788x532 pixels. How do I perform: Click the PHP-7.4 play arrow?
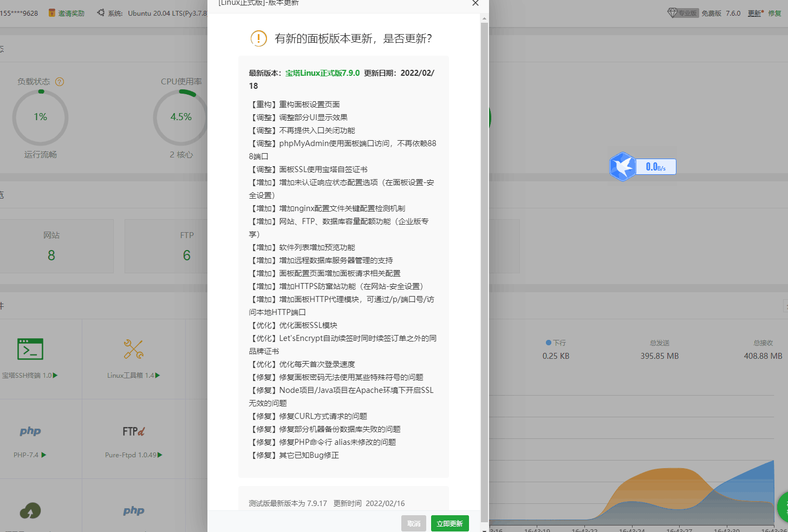[44, 455]
